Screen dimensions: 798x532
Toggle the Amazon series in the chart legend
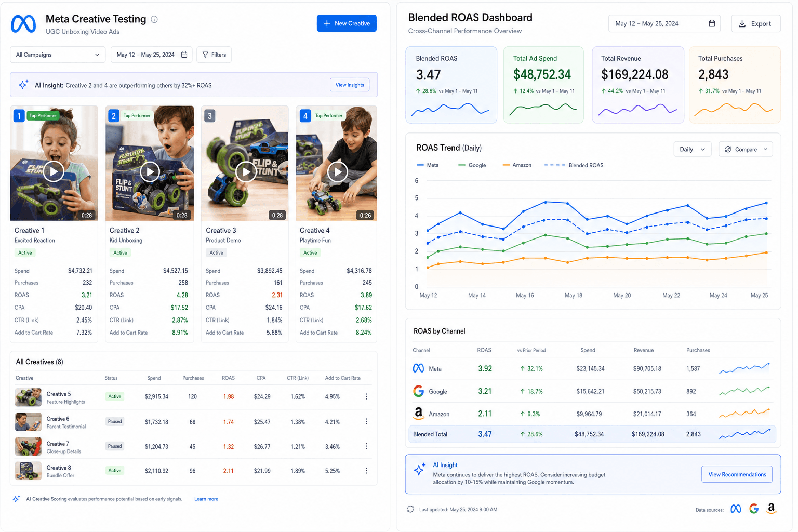517,165
